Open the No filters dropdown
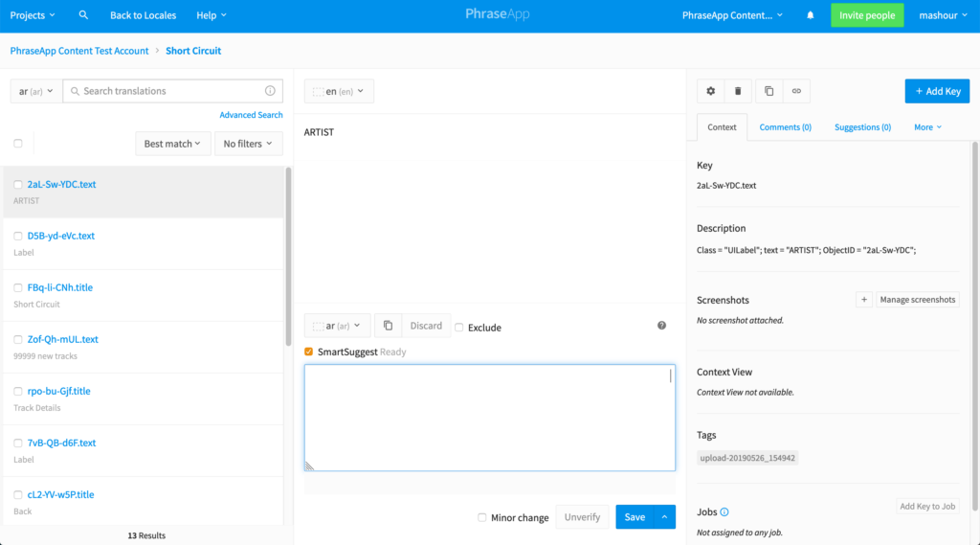The image size is (980, 545). pyautogui.click(x=248, y=144)
